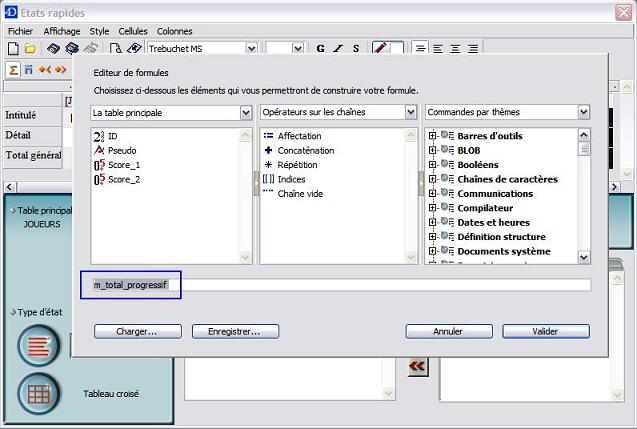Open the La table principale dropdown
The image size is (637, 429).
tap(246, 113)
